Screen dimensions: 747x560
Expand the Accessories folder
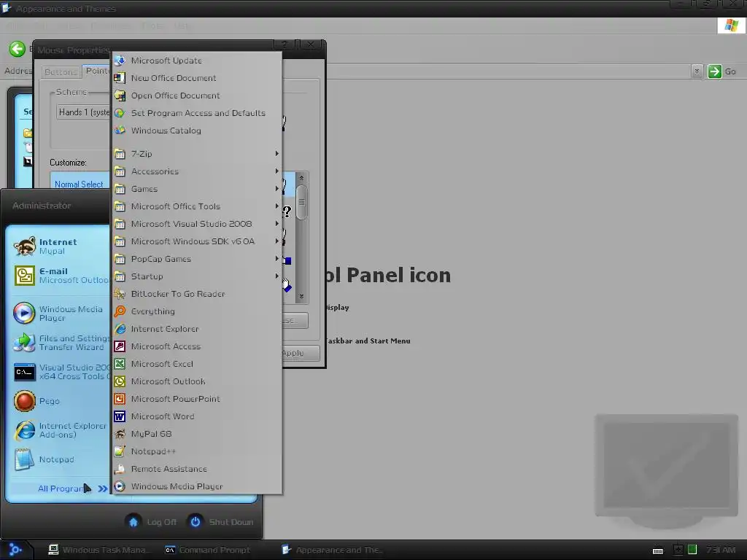[x=197, y=171]
